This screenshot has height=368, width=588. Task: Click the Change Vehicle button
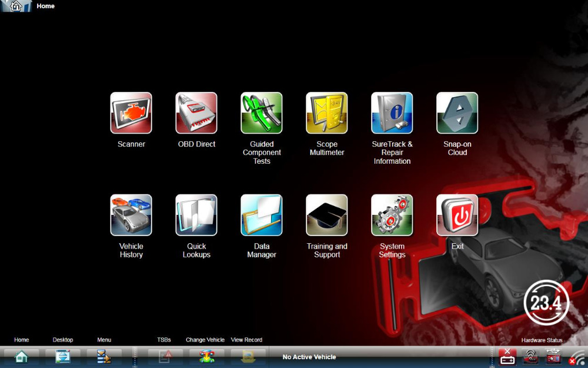click(206, 356)
